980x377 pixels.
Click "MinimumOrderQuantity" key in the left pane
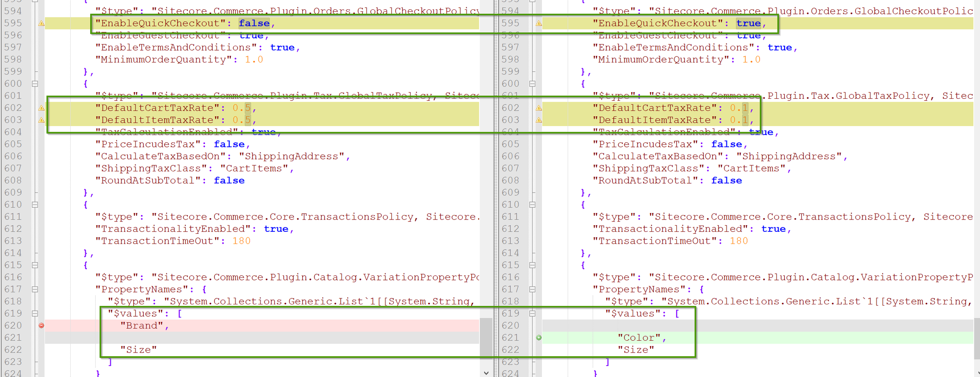click(164, 60)
